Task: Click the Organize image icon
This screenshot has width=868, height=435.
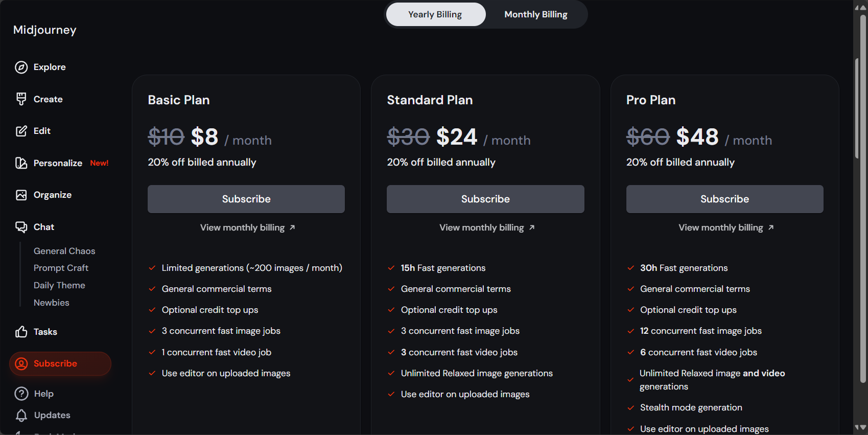Action: pos(21,195)
